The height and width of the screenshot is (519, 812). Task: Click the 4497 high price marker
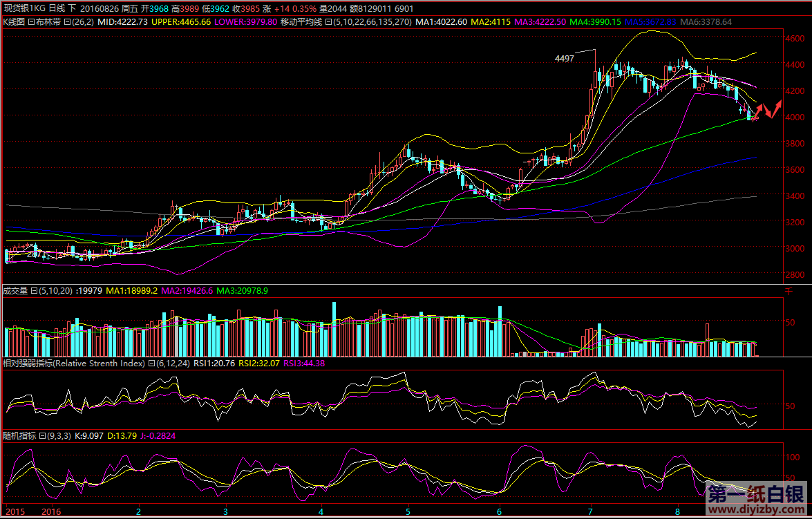(x=564, y=59)
